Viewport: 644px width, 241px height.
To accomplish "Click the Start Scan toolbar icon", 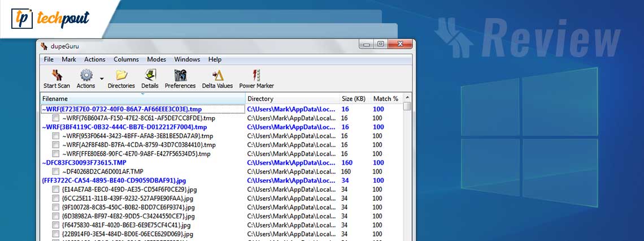I will pos(56,75).
